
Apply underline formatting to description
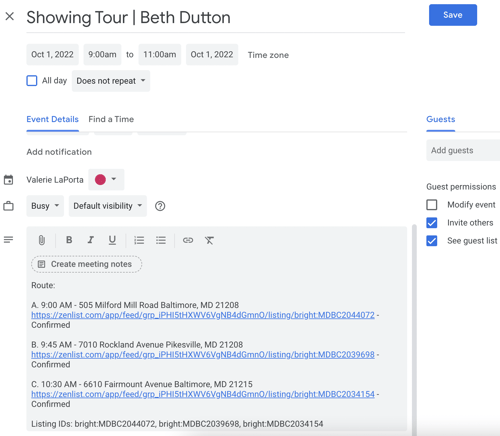pyautogui.click(x=112, y=240)
